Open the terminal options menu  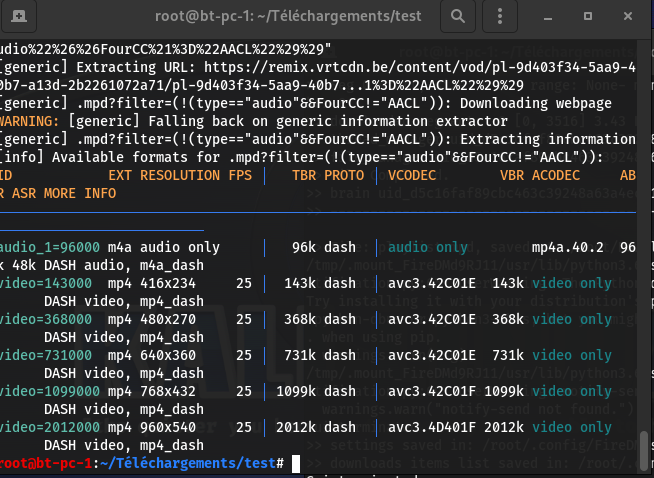pos(500,16)
